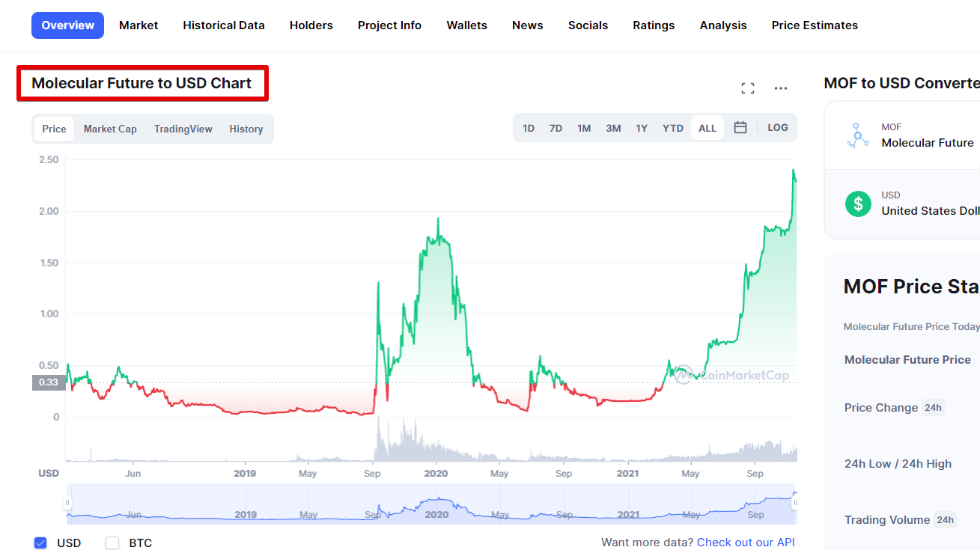980x550 pixels.
Task: Click the 'Molecular Future' converter name
Action: tap(928, 143)
